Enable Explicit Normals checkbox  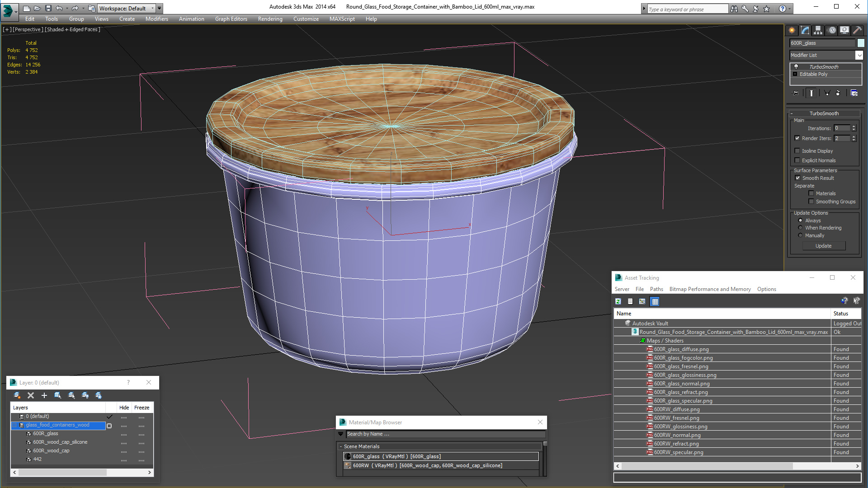[797, 160]
